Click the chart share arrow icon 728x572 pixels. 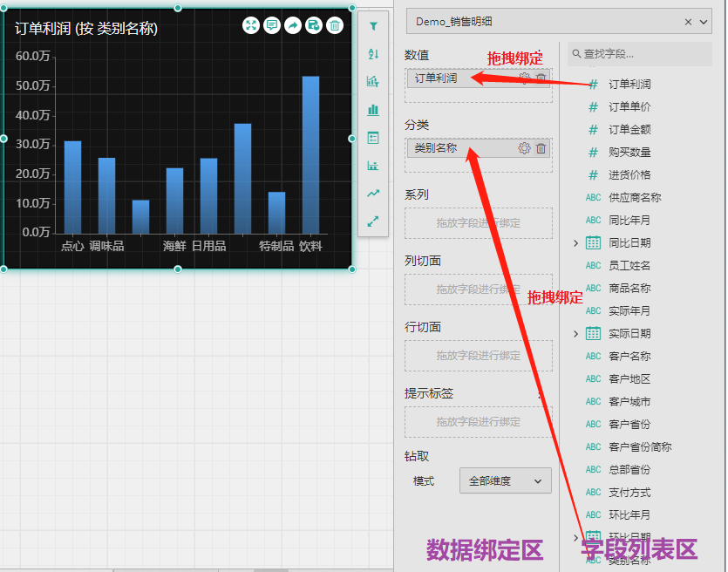[292, 25]
